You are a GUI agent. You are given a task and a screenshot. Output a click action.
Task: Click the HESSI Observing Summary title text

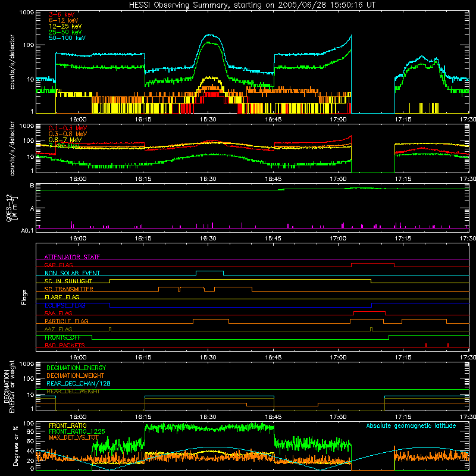252,5
